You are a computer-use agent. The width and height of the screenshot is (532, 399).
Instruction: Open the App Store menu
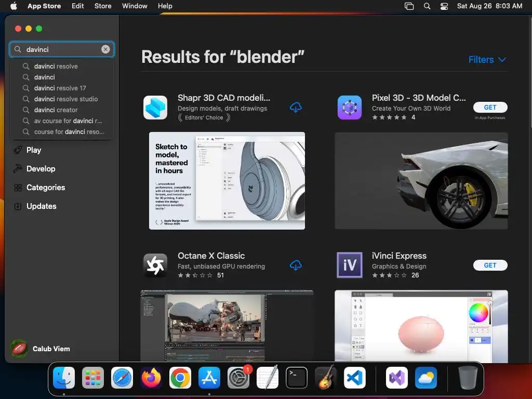pos(44,6)
